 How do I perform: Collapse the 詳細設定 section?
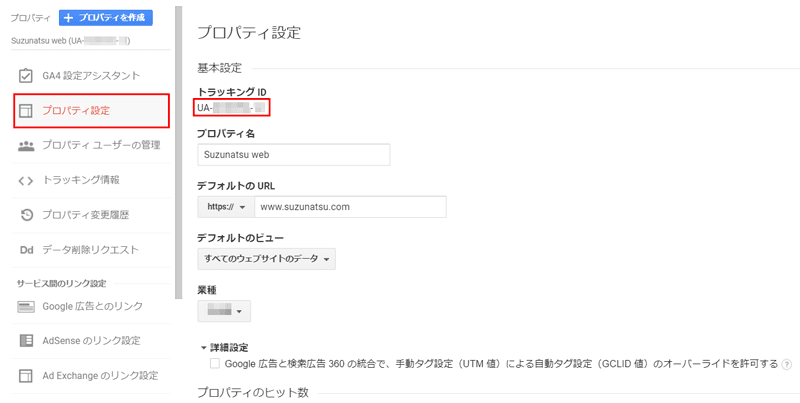pyautogui.click(x=224, y=347)
